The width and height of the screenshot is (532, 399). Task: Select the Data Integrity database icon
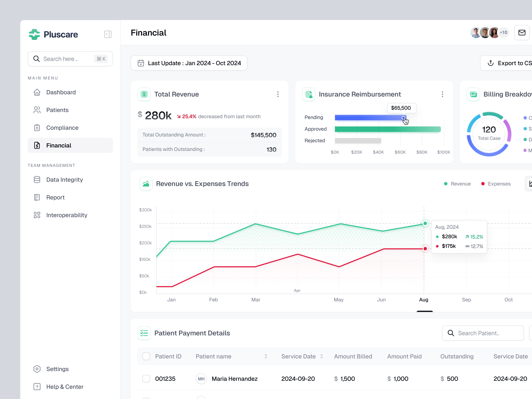37,179
